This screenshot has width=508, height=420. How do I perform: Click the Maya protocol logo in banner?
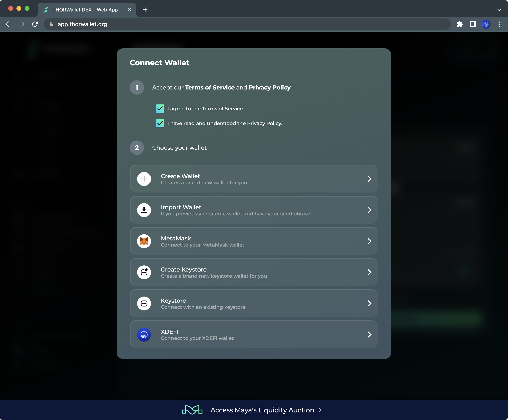click(x=192, y=410)
